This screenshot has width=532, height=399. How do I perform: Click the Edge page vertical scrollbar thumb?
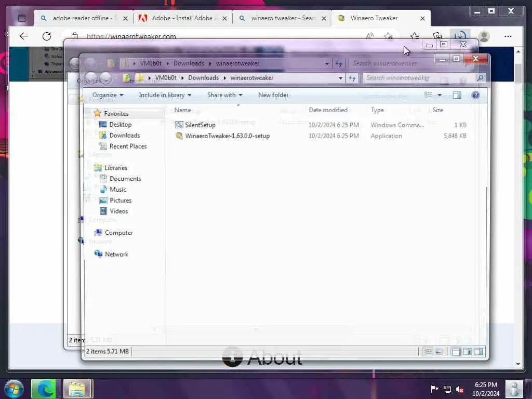coord(518,73)
